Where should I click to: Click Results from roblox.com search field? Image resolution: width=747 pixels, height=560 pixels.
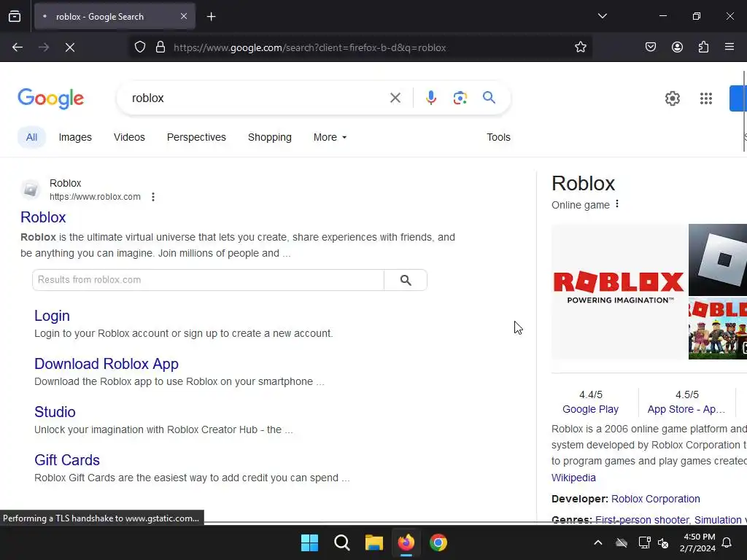pyautogui.click(x=208, y=280)
